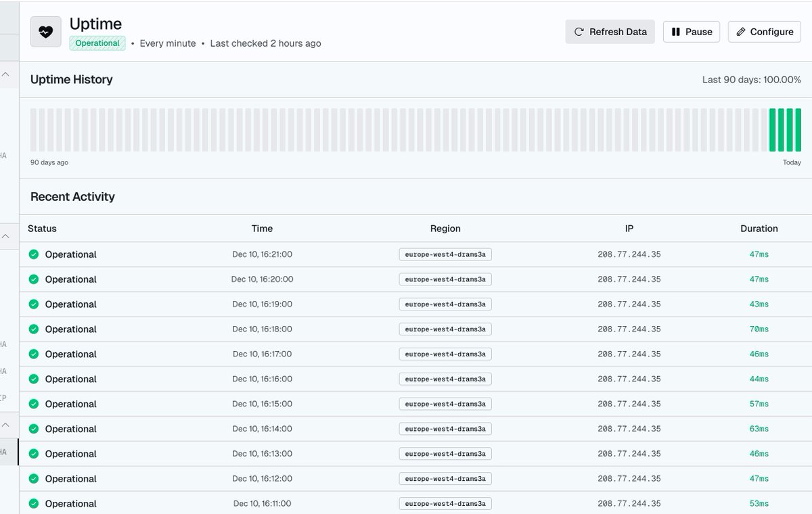Click the 43ms duration value

[x=759, y=304]
